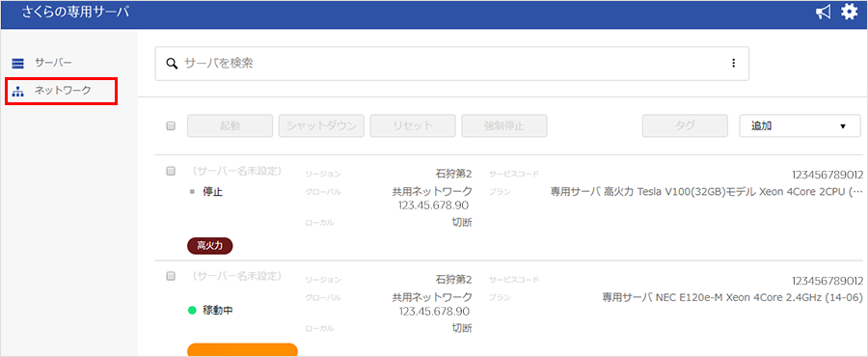The width and height of the screenshot is (868, 357).
Task: Expand the 追加 dropdown
Action: (800, 126)
